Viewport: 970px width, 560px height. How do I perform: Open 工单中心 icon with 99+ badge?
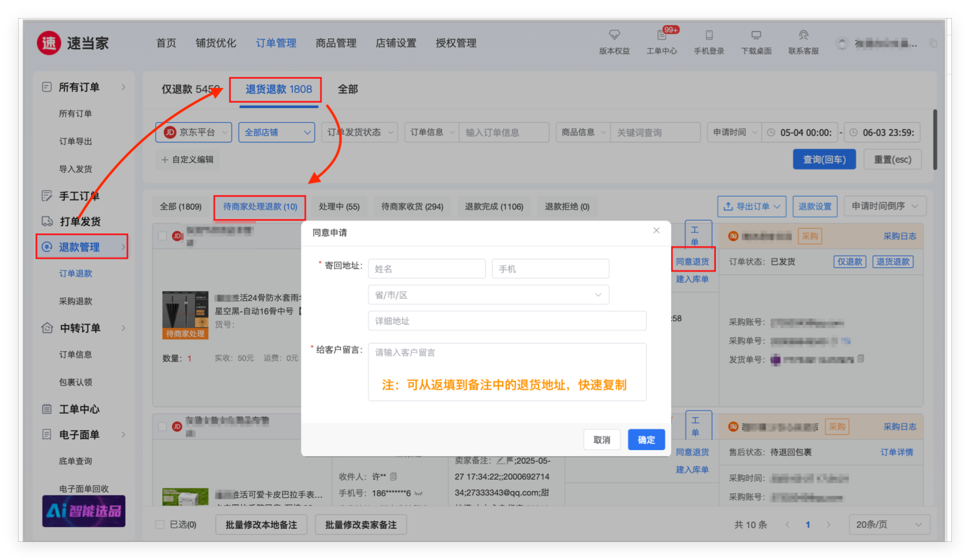[662, 35]
